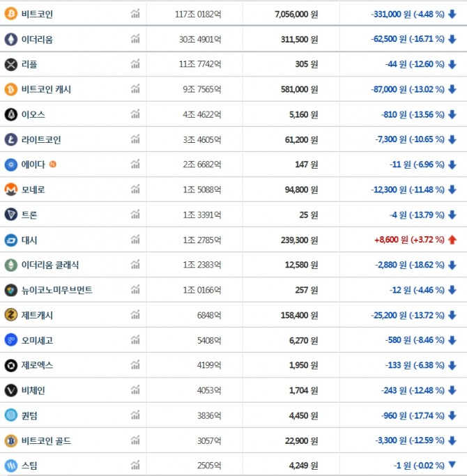This screenshot has width=467, height=476.
Task: Open the 이더리움 클래식 coin link
Action: pos(50,265)
